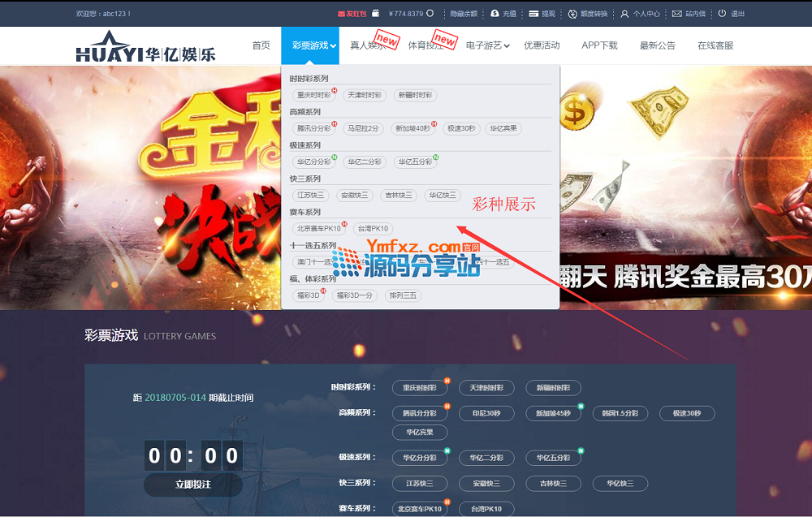
Task: Click the 提现 card icon
Action: [x=533, y=14]
